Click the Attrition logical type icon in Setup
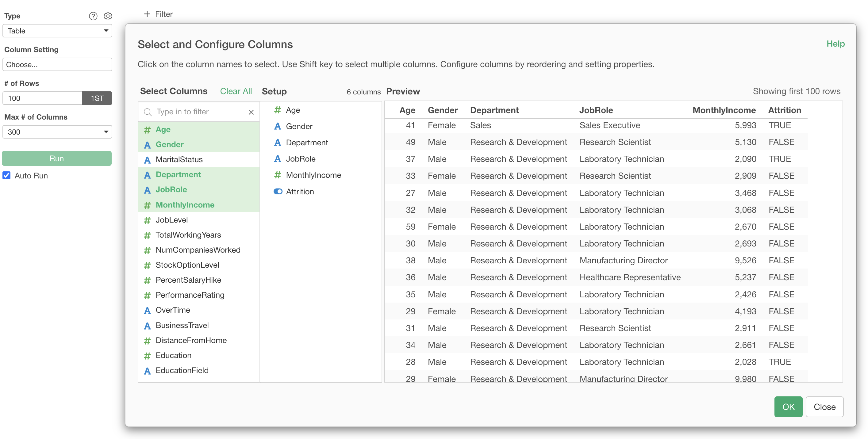This screenshot has height=439, width=868. coord(278,191)
